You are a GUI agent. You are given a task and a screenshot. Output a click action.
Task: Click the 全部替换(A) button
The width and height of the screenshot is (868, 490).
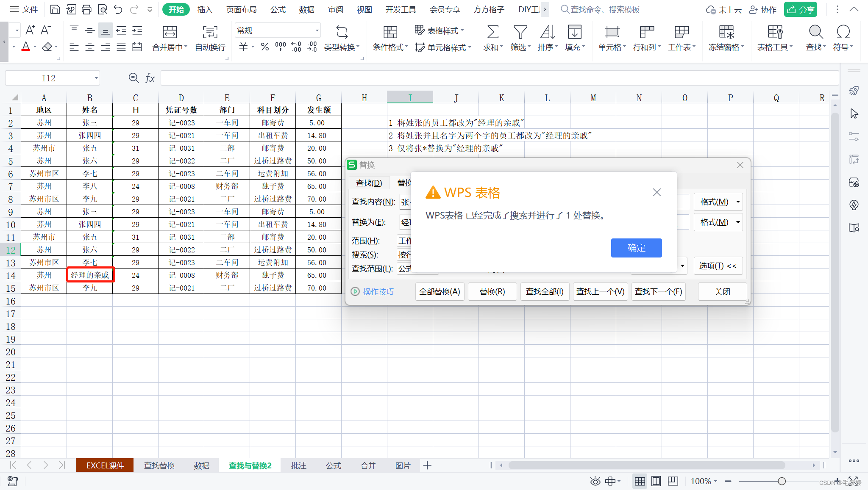[x=440, y=291]
